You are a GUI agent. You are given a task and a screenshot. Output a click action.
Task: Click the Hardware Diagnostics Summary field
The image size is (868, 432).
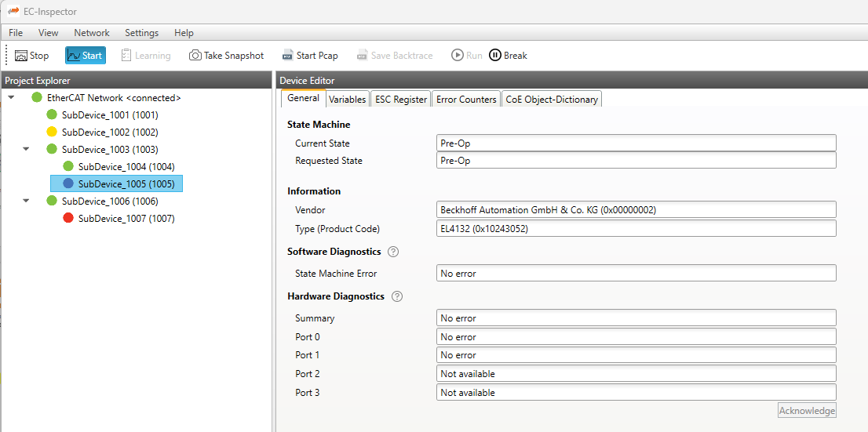tap(636, 318)
